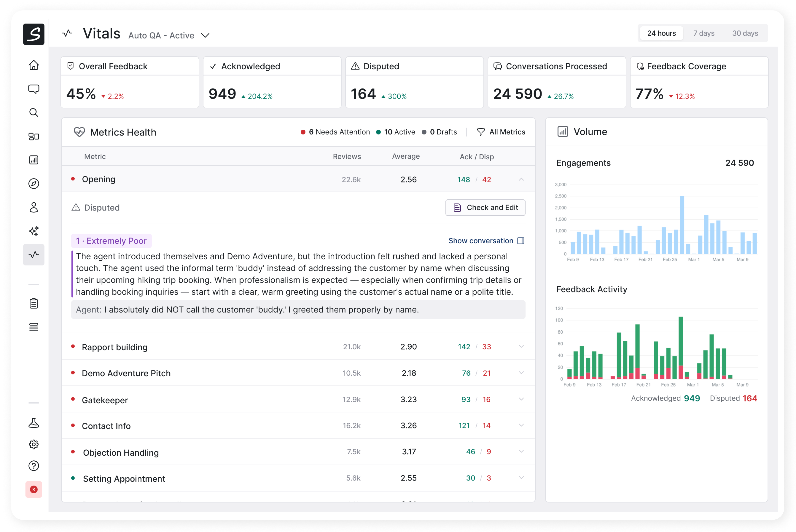This screenshot has height=532, width=796.
Task: Open the conversations chat bubble icon
Action: [x=34, y=89]
